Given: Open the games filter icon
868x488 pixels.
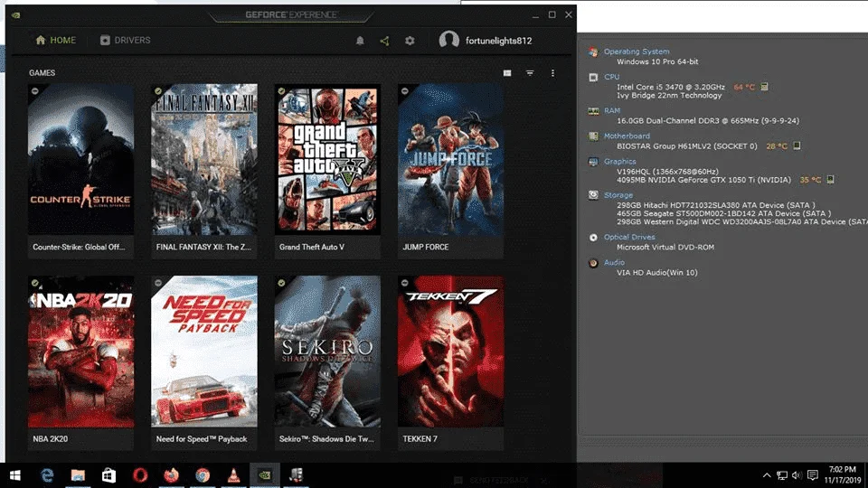Looking at the screenshot, I should [x=530, y=73].
